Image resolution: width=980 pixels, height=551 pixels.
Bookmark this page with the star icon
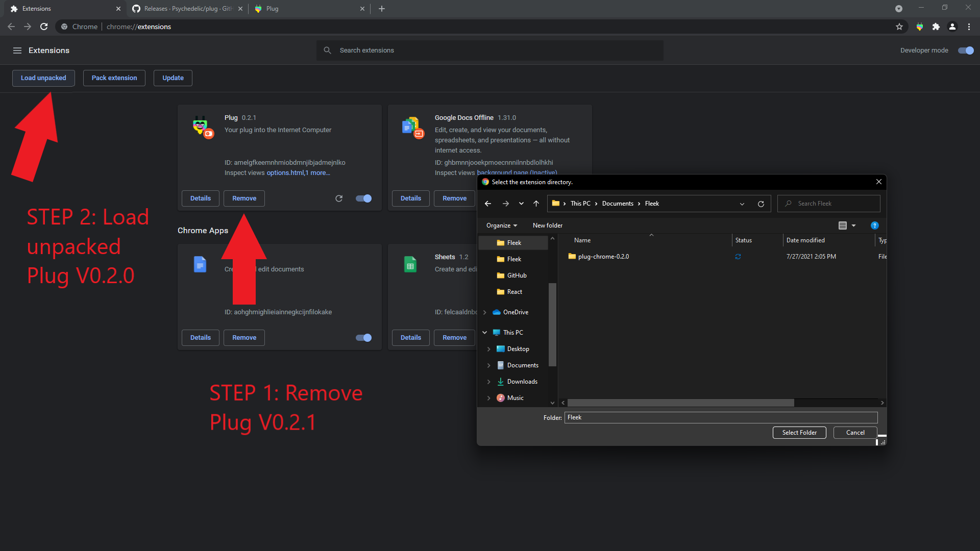[x=899, y=27]
